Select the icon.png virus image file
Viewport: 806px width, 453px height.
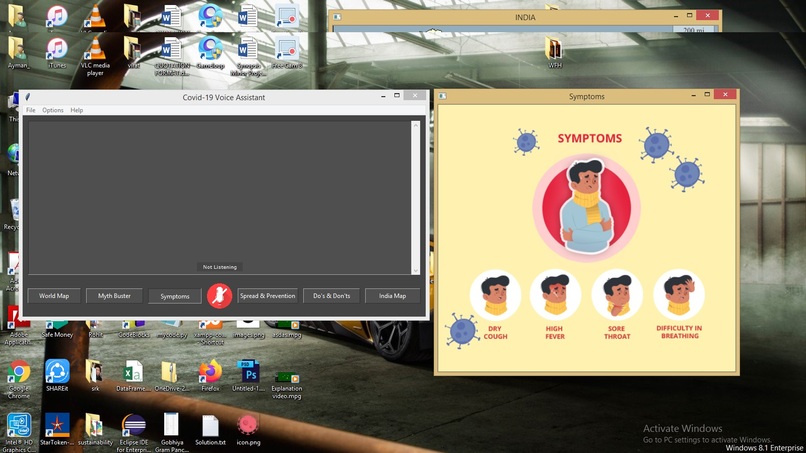click(248, 429)
